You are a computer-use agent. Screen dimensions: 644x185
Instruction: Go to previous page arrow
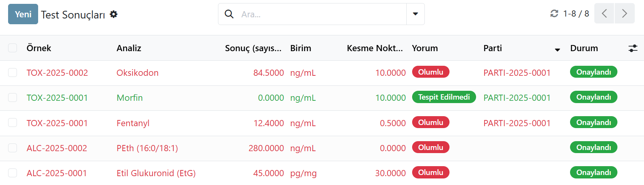(x=604, y=13)
